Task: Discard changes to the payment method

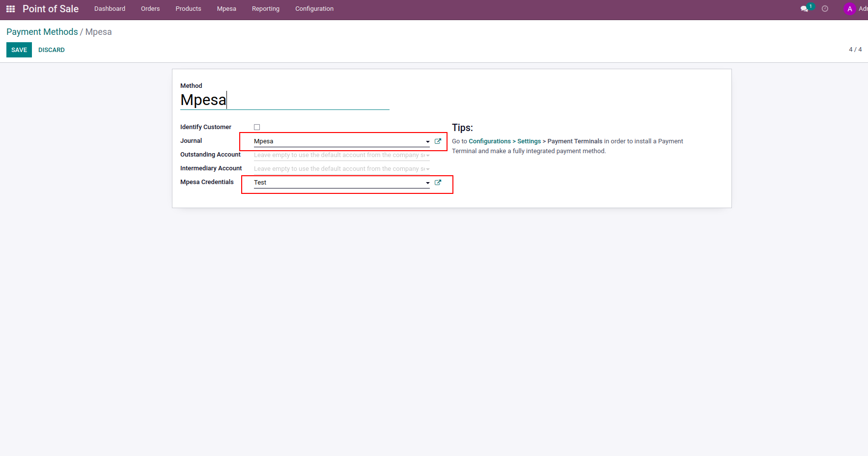Action: tap(51, 50)
